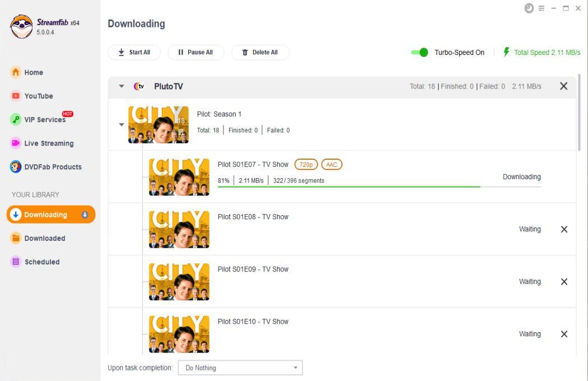Click the Pilot S01E10 thumbnail
588x381 pixels.
[179, 334]
